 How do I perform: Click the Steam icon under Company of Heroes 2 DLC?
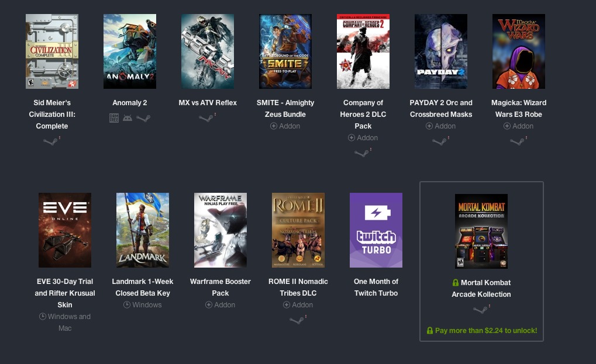click(x=362, y=153)
